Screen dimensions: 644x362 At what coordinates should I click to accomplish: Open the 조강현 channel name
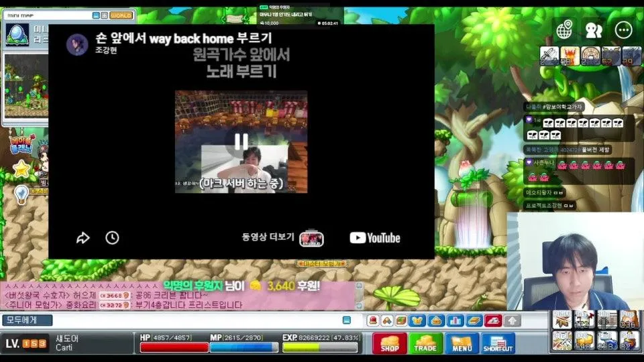(106, 50)
